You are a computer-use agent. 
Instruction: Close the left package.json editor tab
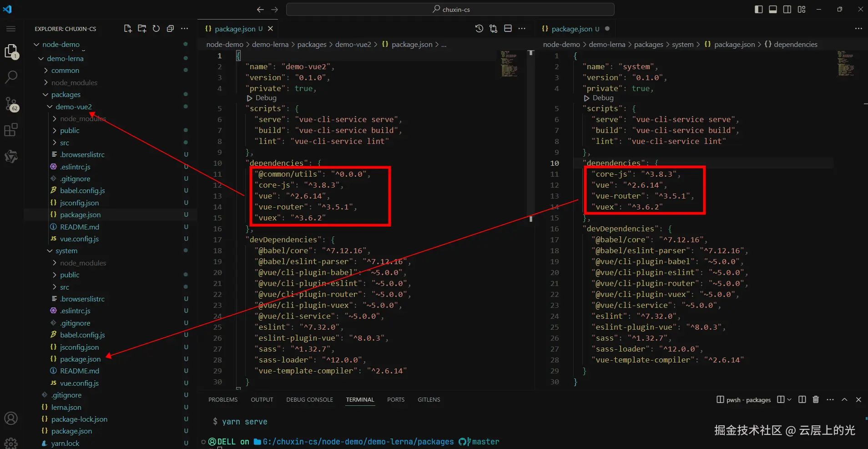pos(270,29)
